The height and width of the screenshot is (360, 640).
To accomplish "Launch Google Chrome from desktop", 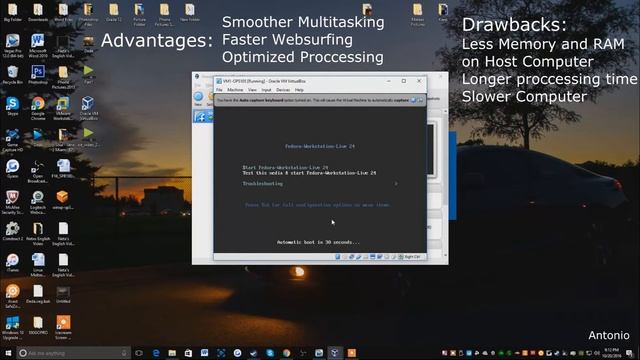I will [38, 108].
